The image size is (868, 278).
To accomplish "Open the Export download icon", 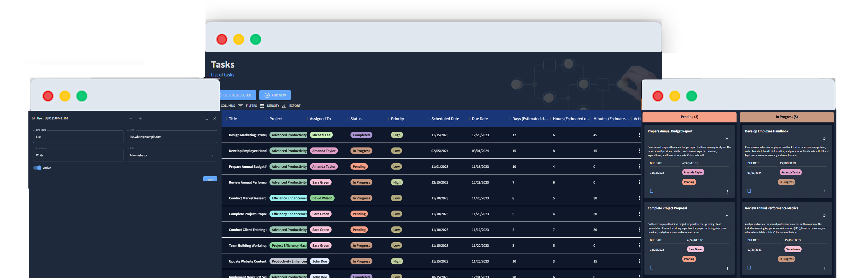I will [x=284, y=106].
